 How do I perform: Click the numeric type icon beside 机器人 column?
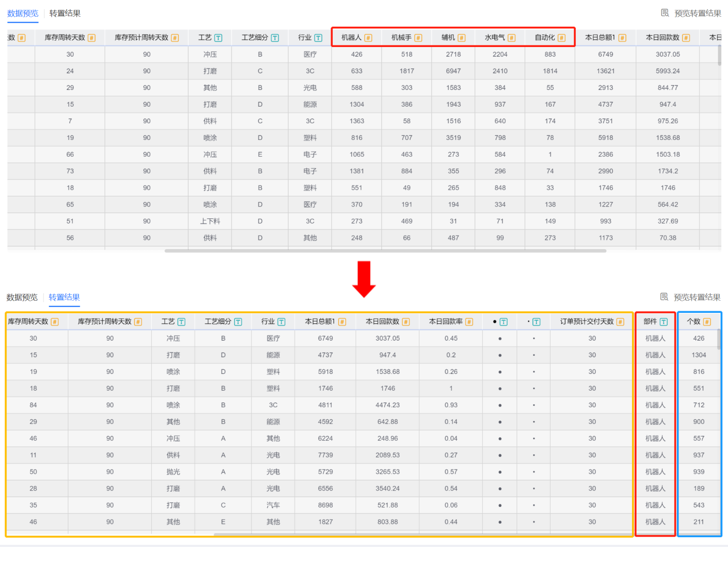coord(368,38)
